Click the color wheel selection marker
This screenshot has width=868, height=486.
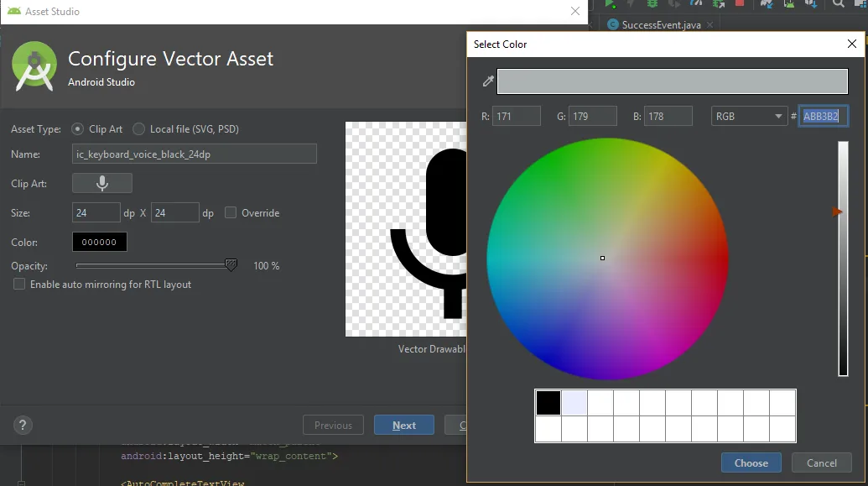(x=602, y=259)
